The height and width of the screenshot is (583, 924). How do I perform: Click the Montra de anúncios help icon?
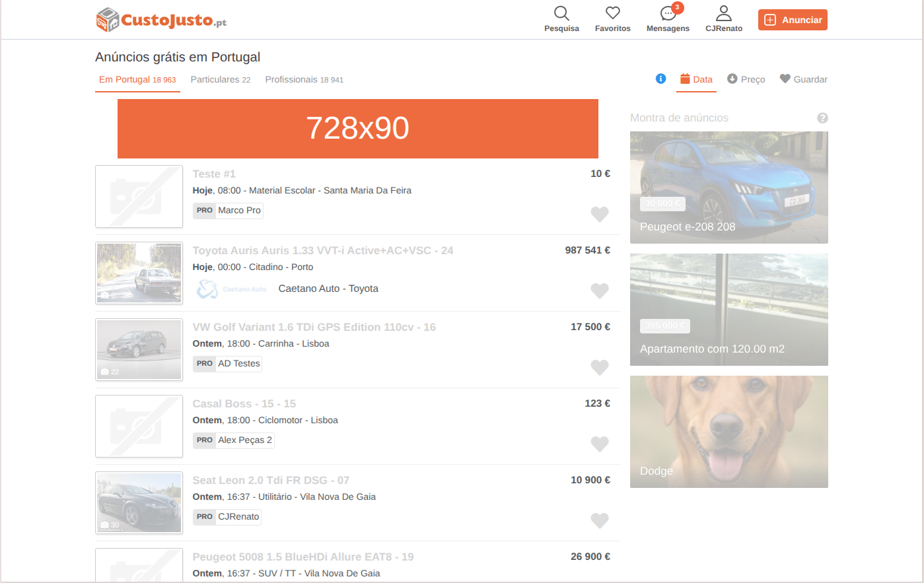click(822, 118)
